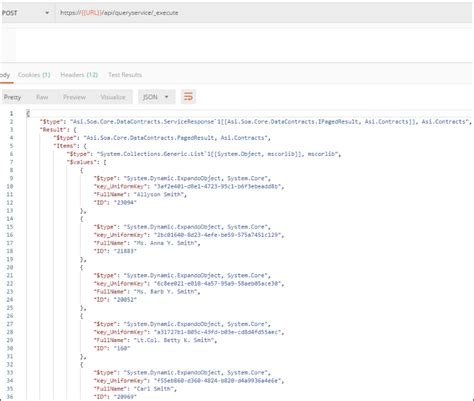Image resolution: width=474 pixels, height=401 pixels.
Task: Open the POST method dropdown
Action: click(x=27, y=13)
